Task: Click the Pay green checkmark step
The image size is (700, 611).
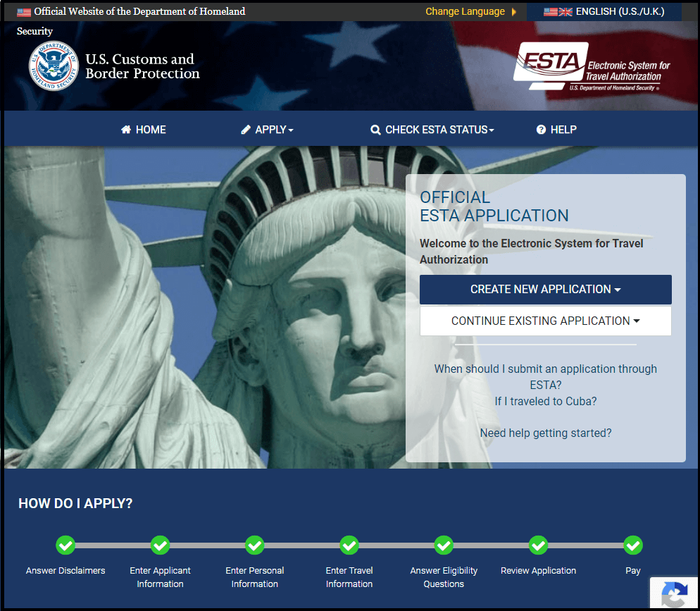Action: (x=633, y=545)
